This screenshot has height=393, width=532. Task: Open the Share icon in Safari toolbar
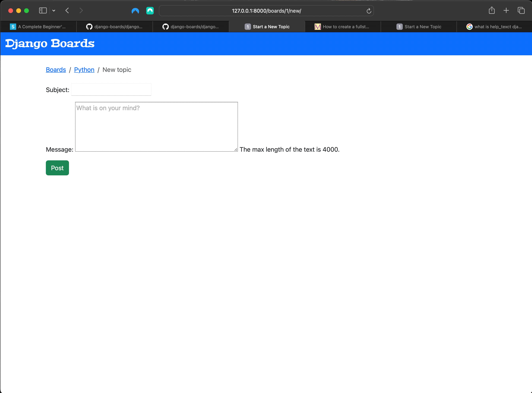tap(492, 10)
